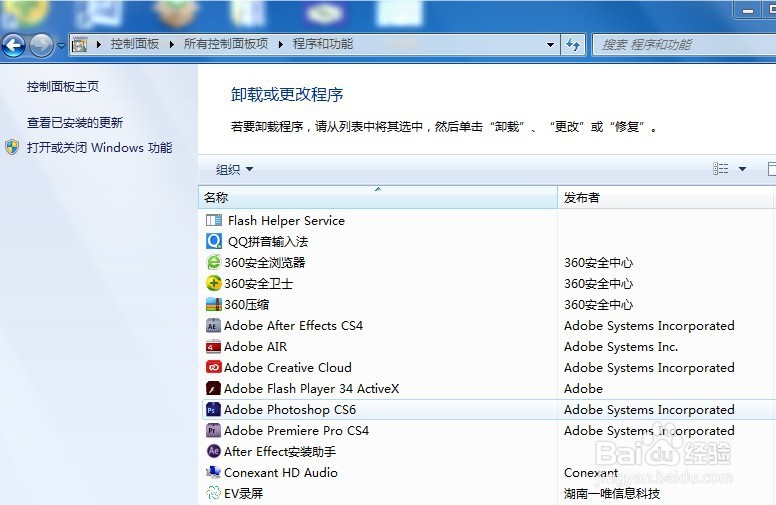Sort by the 名称 column header
The width and height of the screenshot is (776, 505).
pos(378,198)
